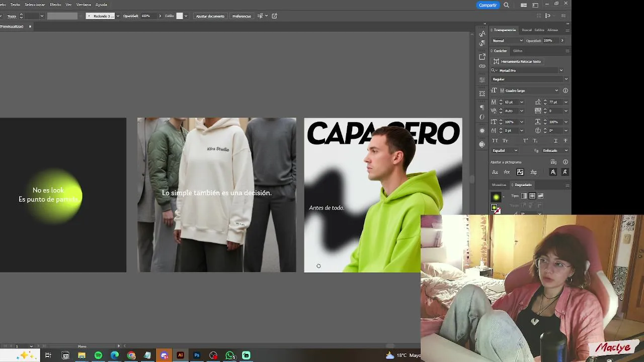Screen dimensions: 644x362
Task: Open the Texto menu
Action: point(15,5)
